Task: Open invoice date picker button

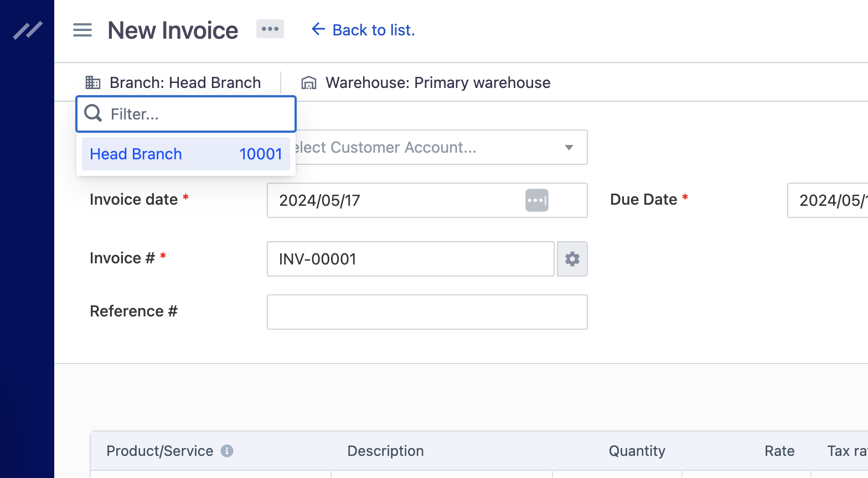Action: [x=536, y=200]
